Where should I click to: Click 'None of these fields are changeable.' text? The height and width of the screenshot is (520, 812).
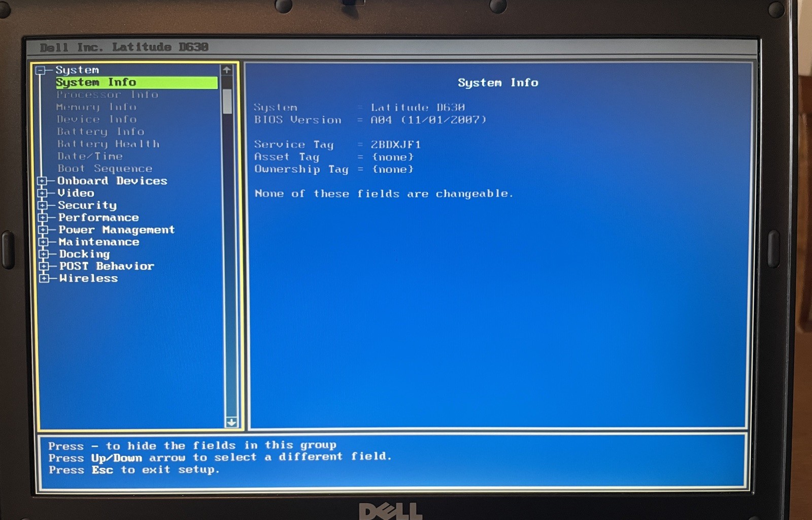(384, 193)
